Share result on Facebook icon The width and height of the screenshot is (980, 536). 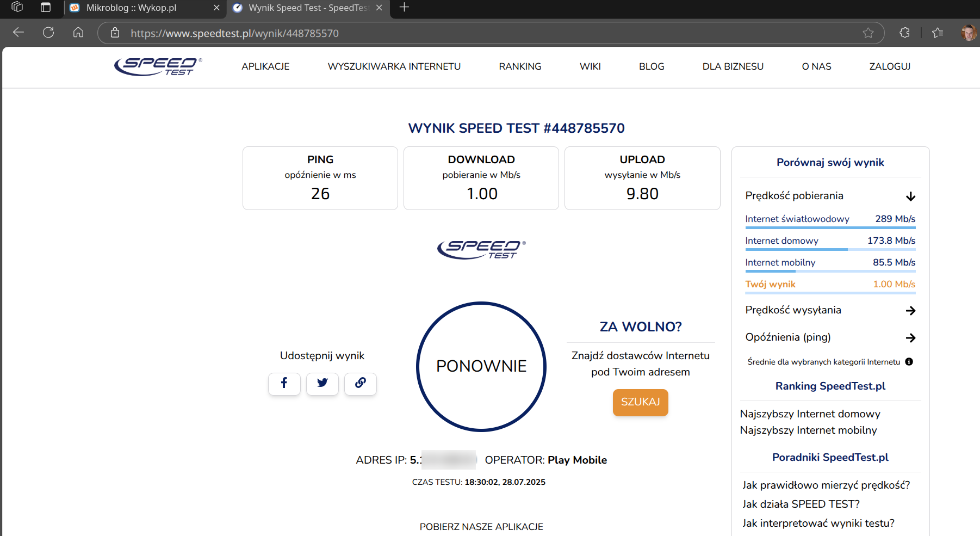point(284,384)
